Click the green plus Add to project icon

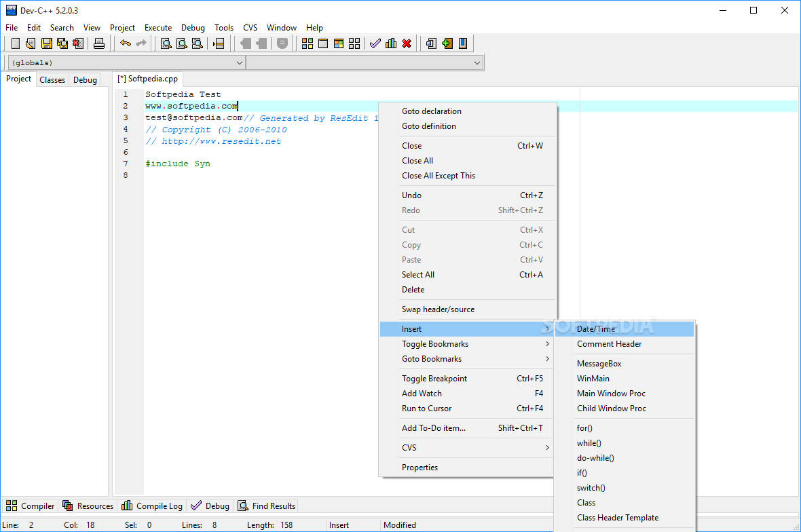447,43
